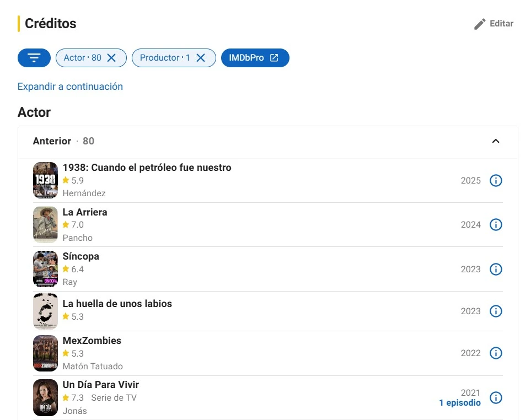Image resolution: width=531 pixels, height=420 pixels.
Task: Open title 1938: Cuando el petróleo fue nuestro
Action: [147, 168]
